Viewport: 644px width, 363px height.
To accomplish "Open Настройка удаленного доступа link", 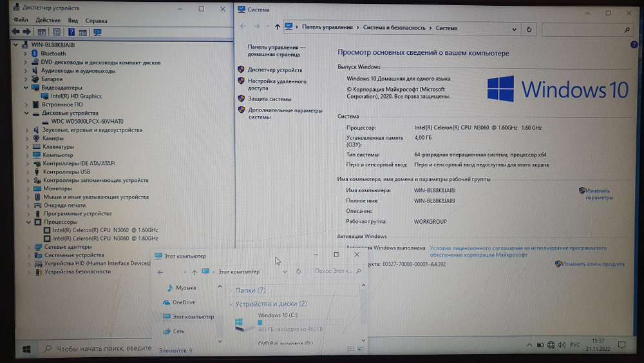I will point(277,84).
